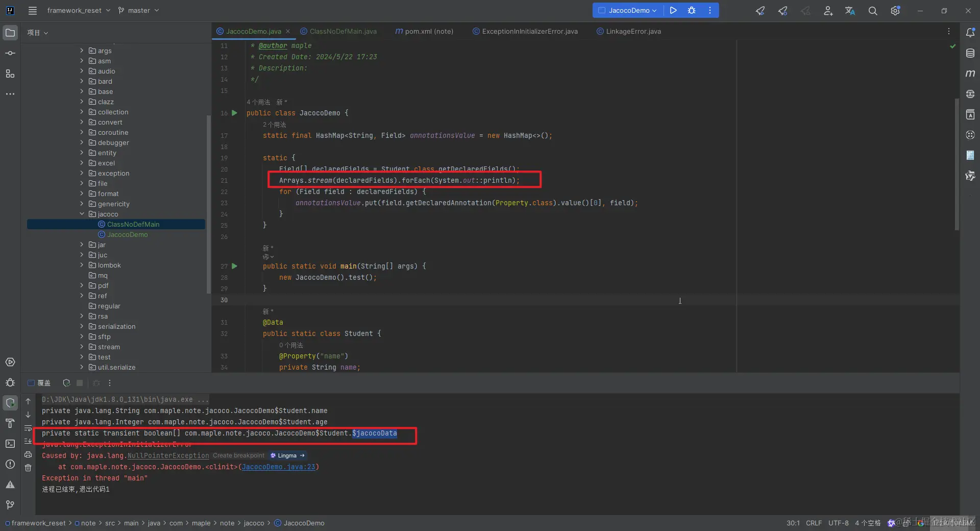The image size is (980, 531).
Task: Select ClassNoDefMain in the project tree
Action: tap(116, 224)
